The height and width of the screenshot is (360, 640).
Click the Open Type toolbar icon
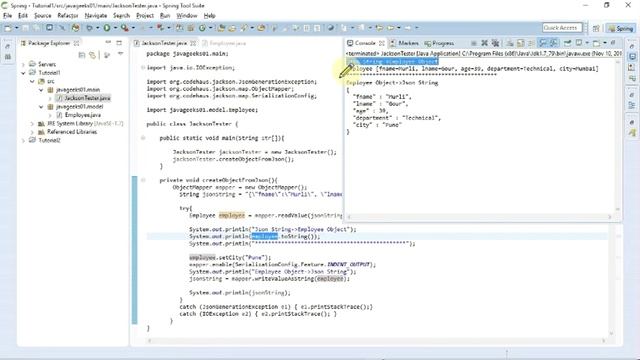(221, 28)
